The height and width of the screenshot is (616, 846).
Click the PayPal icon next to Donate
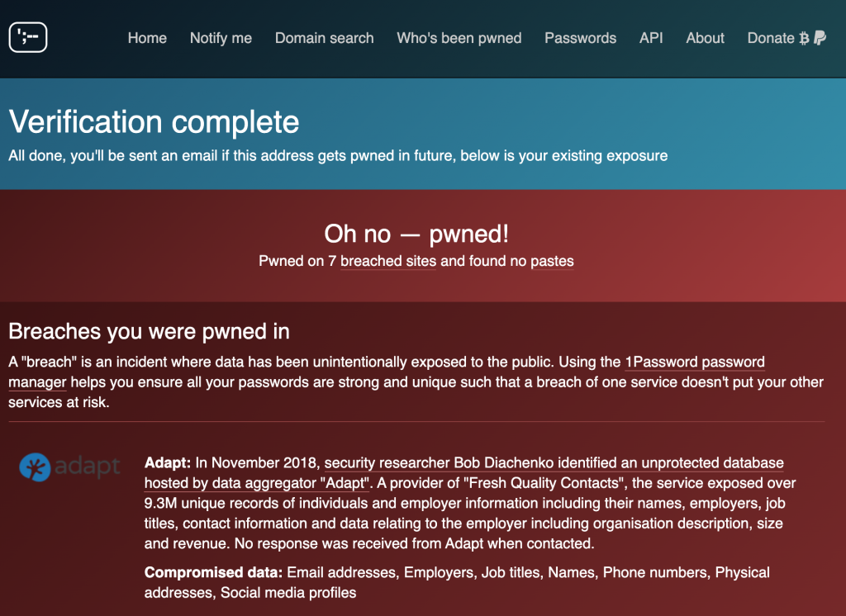[820, 37]
